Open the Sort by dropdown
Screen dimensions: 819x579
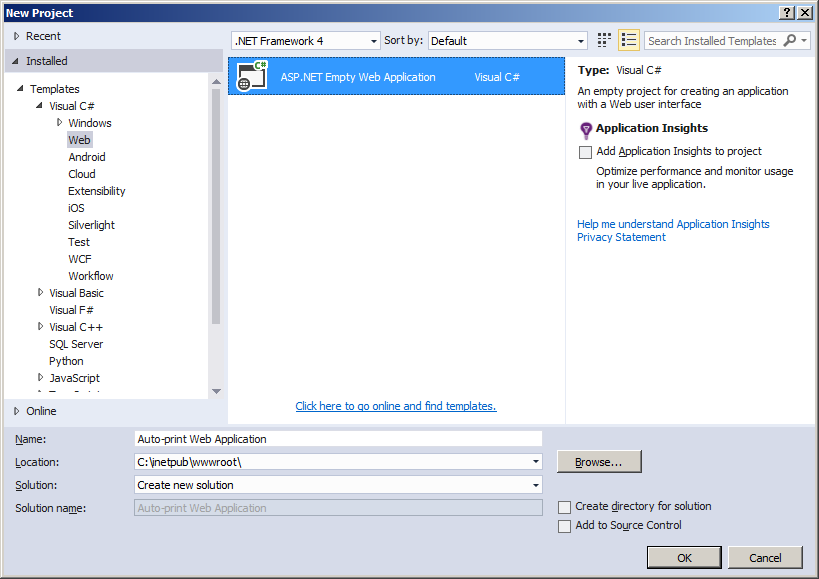pos(507,41)
